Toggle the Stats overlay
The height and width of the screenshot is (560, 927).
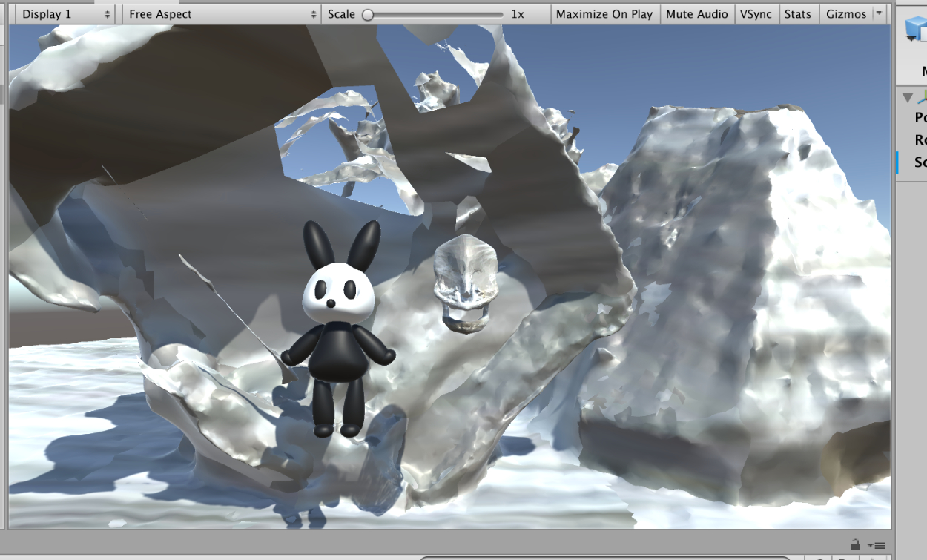click(798, 14)
